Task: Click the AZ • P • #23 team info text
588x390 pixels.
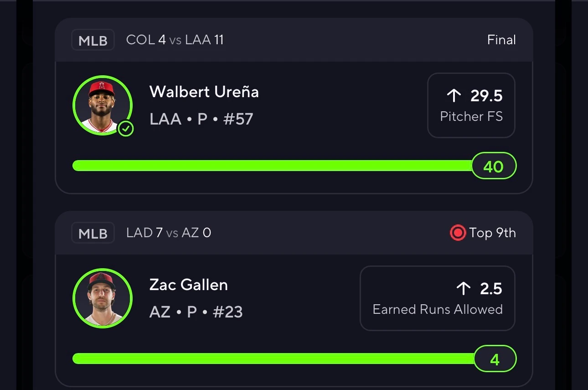Action: coord(196,312)
